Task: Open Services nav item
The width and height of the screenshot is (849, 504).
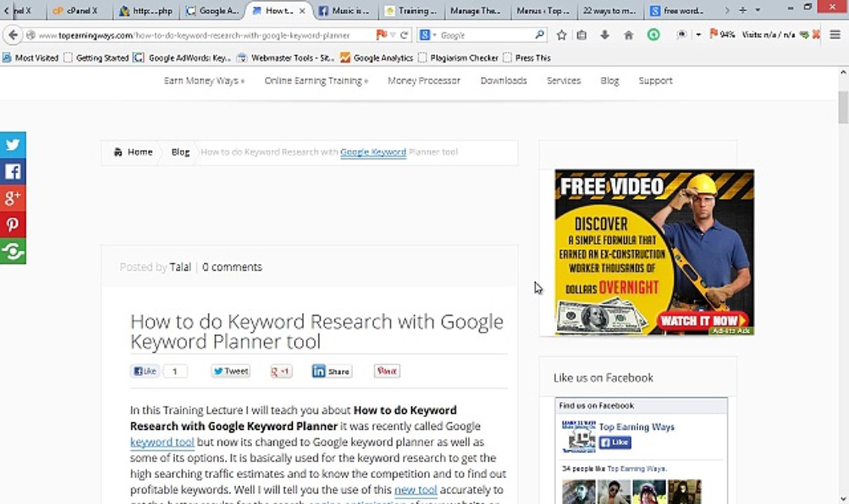Action: tap(564, 80)
